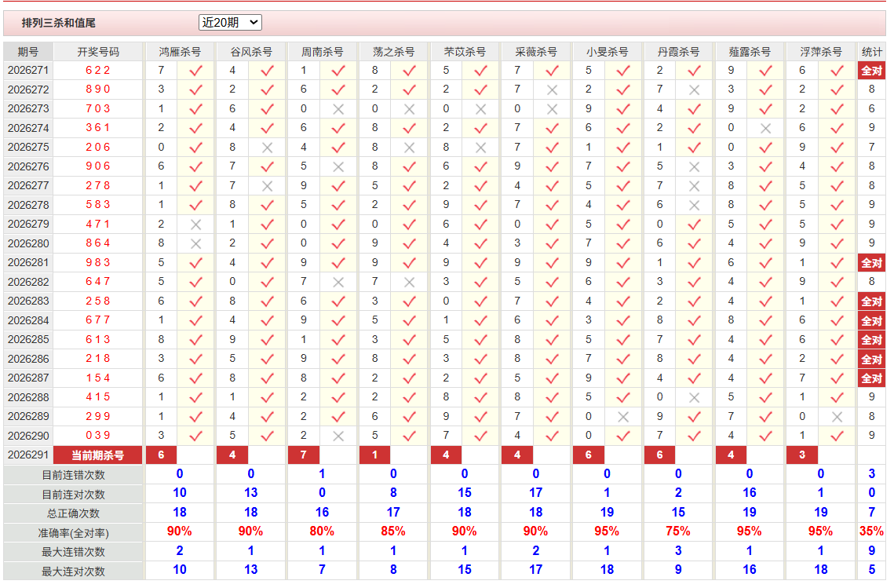894x588 pixels.
Task: Click the red check mark for 谷风杀号 in row 2026286
Action: [x=267, y=360]
